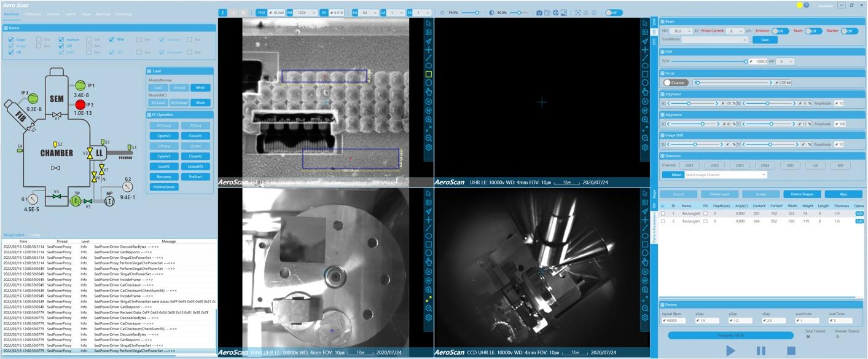Open settings gear in top-left viewer sidebar

point(429,148)
